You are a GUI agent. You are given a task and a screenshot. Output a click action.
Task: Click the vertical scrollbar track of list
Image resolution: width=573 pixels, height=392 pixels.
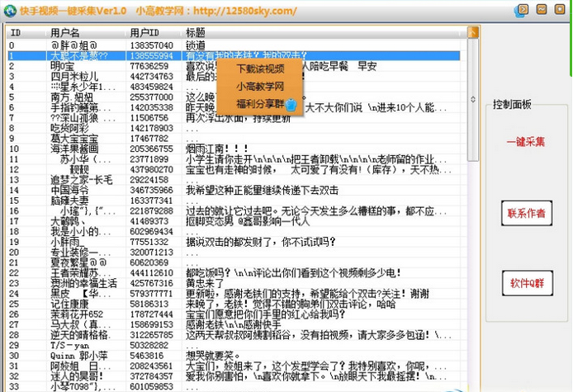(473, 248)
